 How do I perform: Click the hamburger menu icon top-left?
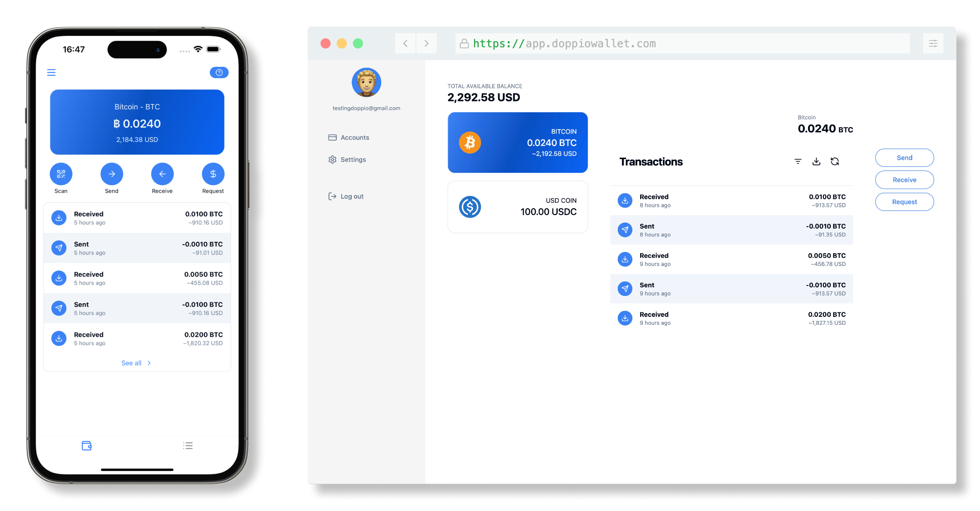tap(51, 73)
